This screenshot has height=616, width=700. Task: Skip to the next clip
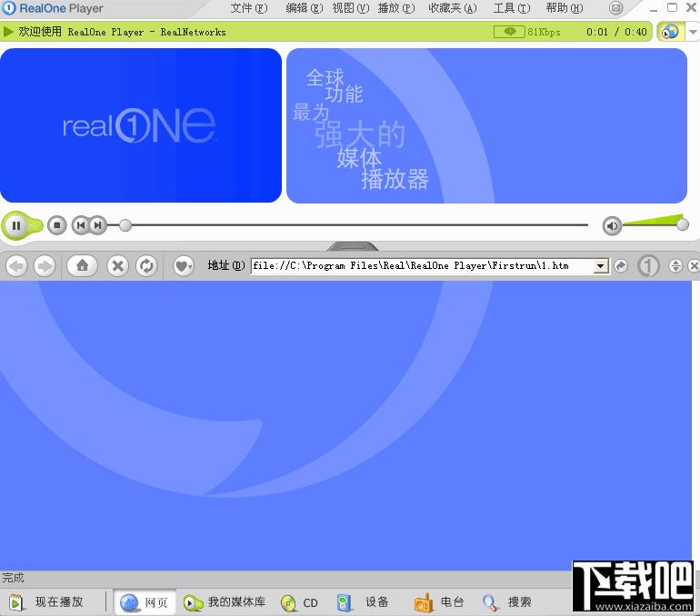click(97, 225)
